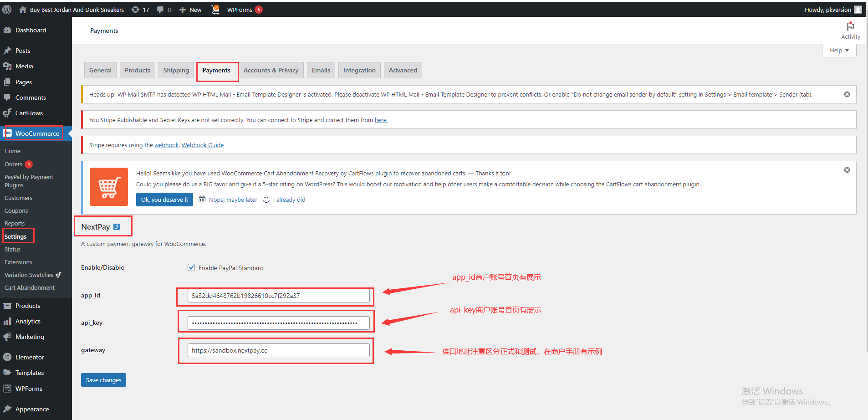868x420 pixels.
Task: Expand the Help dropdown
Action: 839,51
